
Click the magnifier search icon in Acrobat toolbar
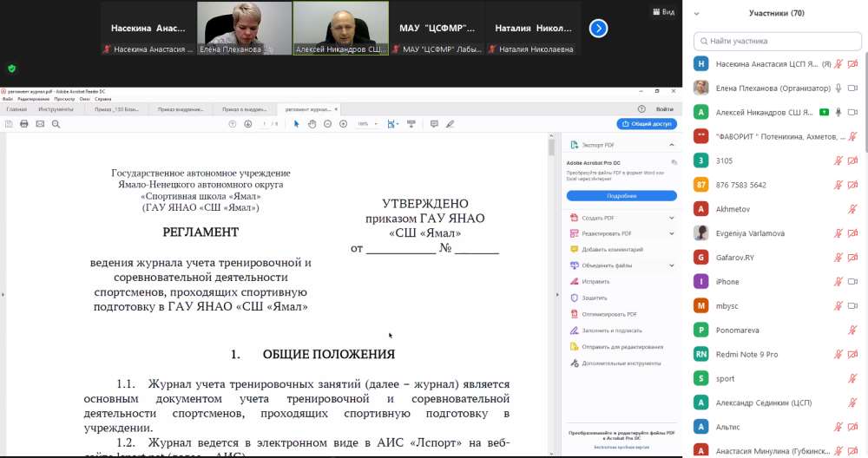[x=56, y=124]
